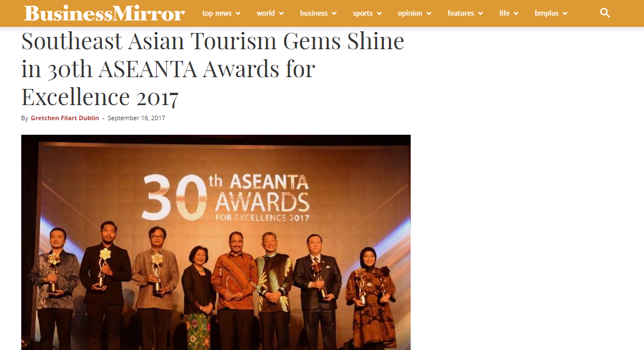Open the sports chevron arrow

point(379,13)
